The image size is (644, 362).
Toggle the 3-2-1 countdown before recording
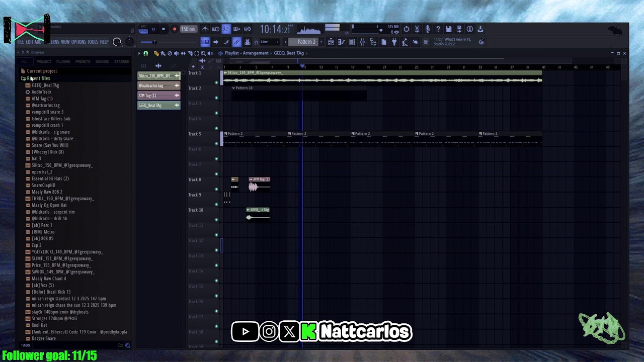click(226, 29)
